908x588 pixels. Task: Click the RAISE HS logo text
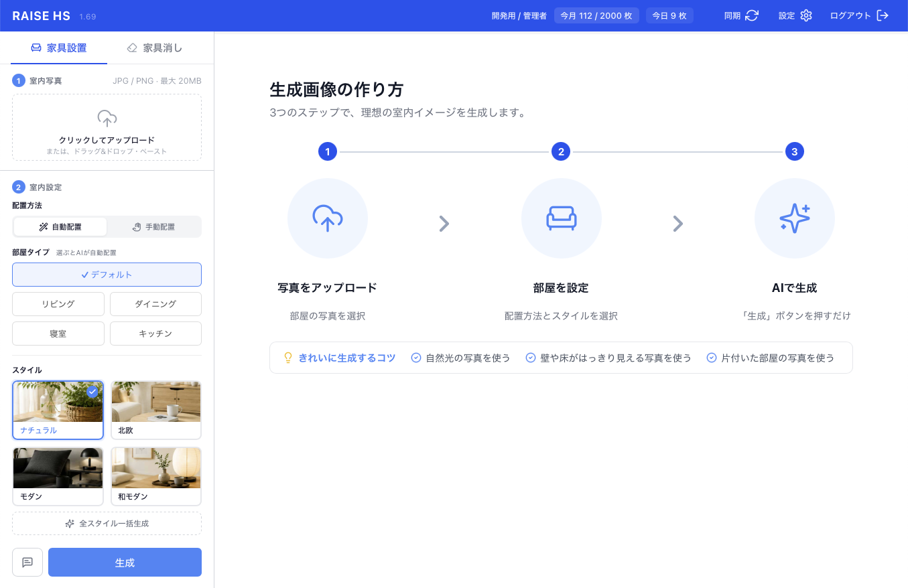(x=41, y=15)
